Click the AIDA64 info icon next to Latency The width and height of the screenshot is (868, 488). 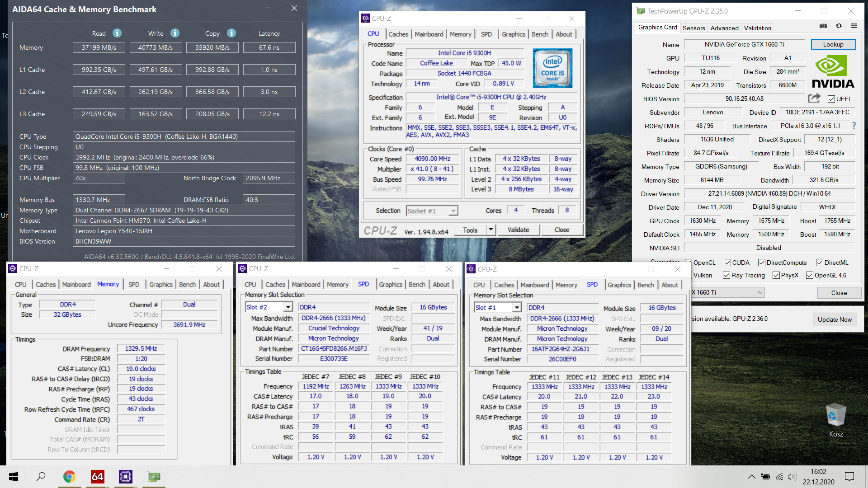[231, 33]
